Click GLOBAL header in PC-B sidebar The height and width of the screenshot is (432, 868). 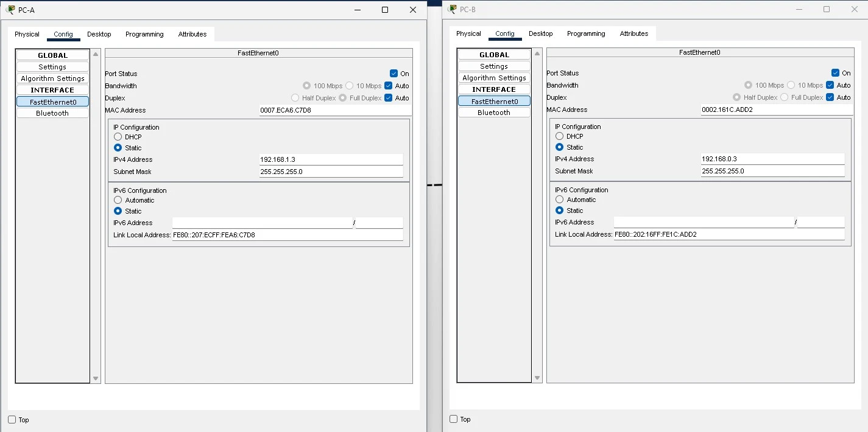point(494,55)
